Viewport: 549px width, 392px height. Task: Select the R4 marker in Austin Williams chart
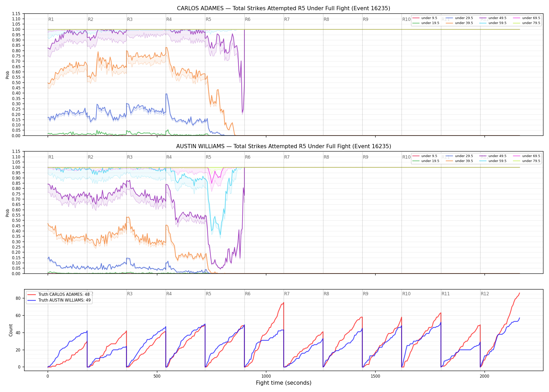(x=169, y=157)
